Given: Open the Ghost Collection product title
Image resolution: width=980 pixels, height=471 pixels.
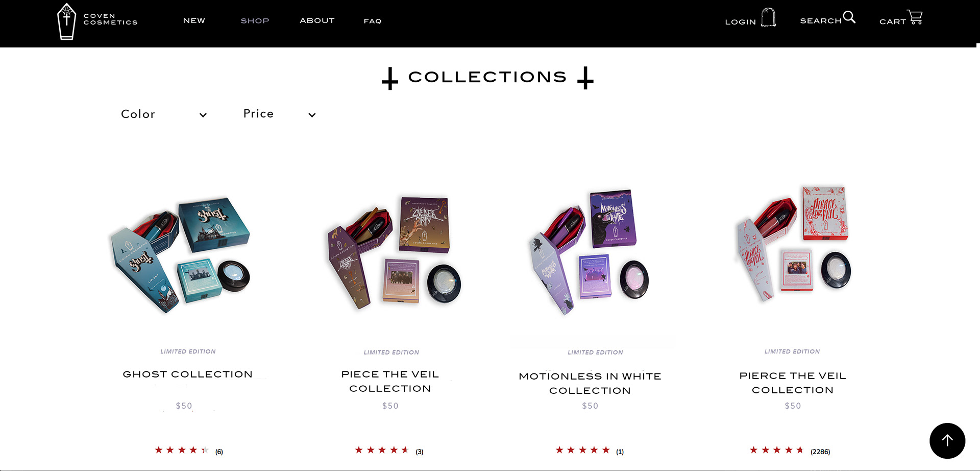Looking at the screenshot, I should [188, 374].
